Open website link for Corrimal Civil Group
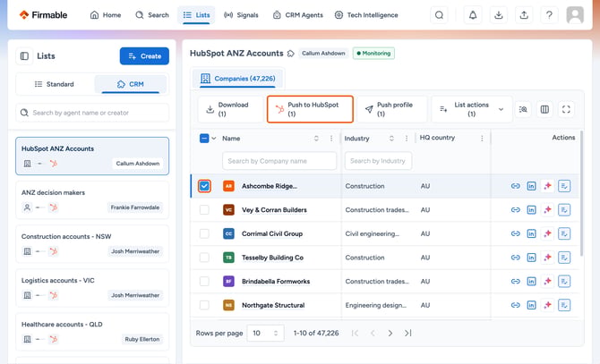600x364 pixels. pyautogui.click(x=516, y=233)
